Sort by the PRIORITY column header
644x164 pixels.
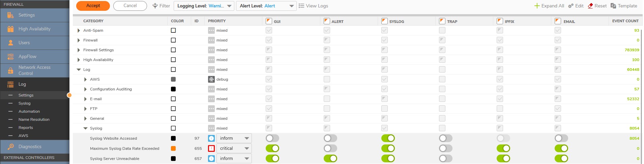(217, 21)
